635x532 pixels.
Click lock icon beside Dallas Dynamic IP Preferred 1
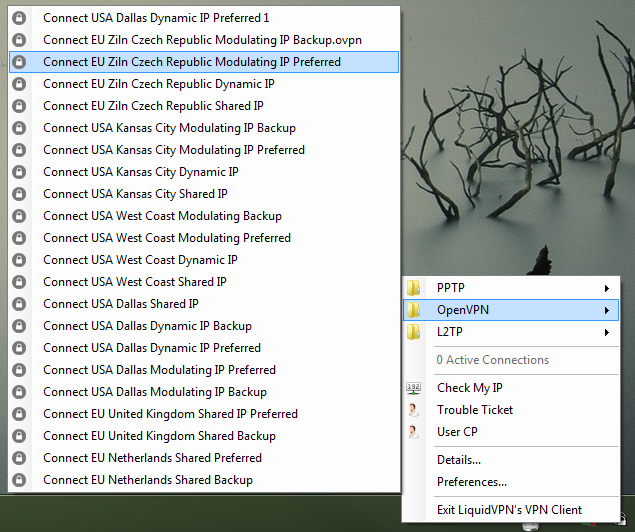[x=19, y=18]
